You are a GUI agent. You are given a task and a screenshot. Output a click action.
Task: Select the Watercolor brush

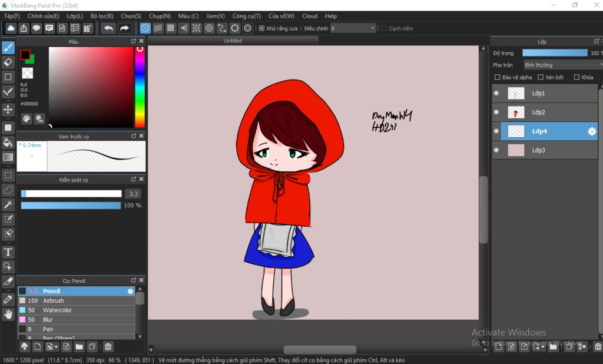tap(76, 310)
